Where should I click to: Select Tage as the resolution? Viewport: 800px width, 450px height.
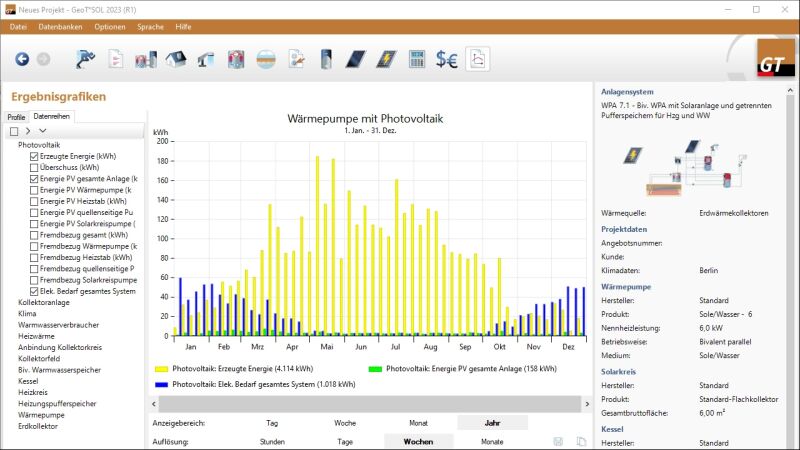coord(345,441)
